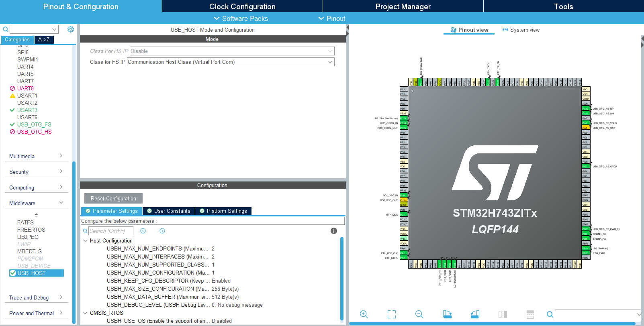Rotate the pinout view counter-clockwise

coord(475,314)
